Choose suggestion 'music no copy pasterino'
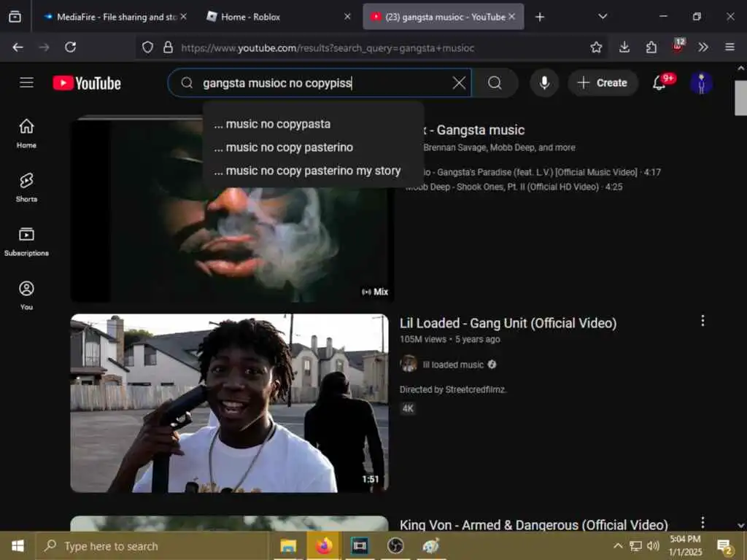The width and height of the screenshot is (747, 560). pyautogui.click(x=314, y=147)
